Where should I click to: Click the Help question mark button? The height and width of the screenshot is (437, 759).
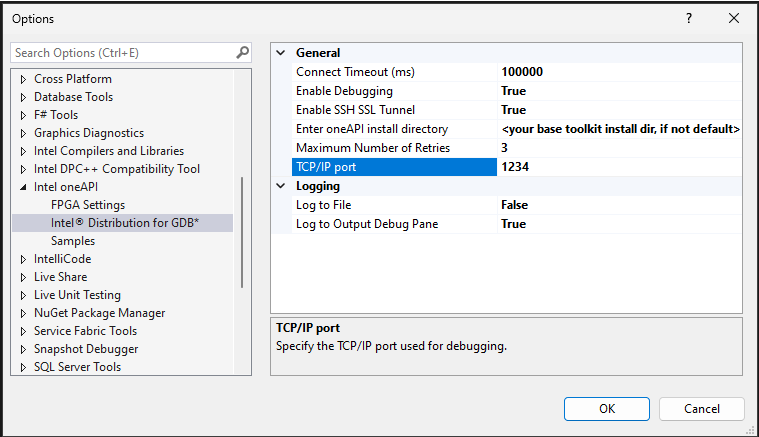[x=689, y=19]
